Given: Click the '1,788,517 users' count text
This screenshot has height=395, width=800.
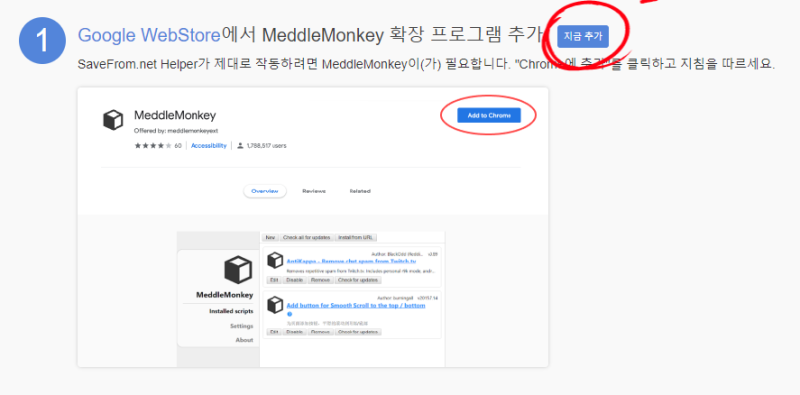Looking at the screenshot, I should (266, 145).
